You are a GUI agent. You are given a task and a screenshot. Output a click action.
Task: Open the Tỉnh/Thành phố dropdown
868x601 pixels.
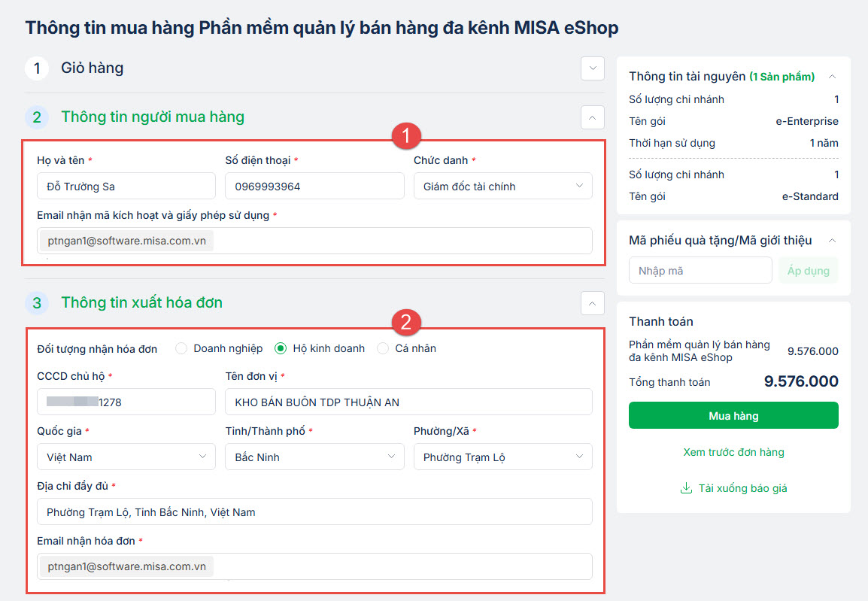(314, 457)
